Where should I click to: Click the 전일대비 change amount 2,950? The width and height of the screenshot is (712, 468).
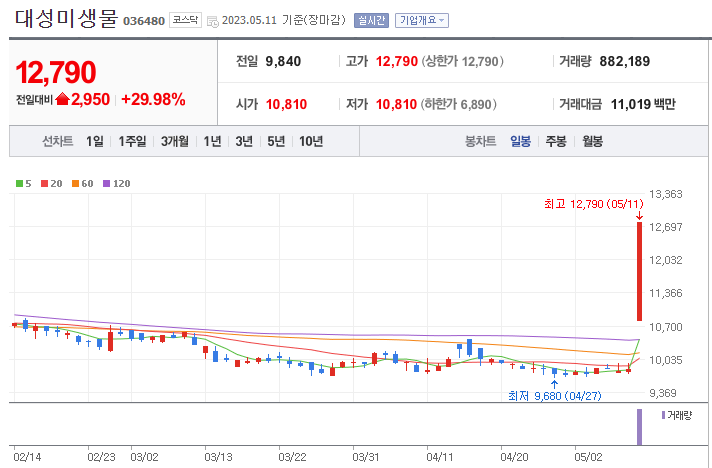(x=90, y=99)
